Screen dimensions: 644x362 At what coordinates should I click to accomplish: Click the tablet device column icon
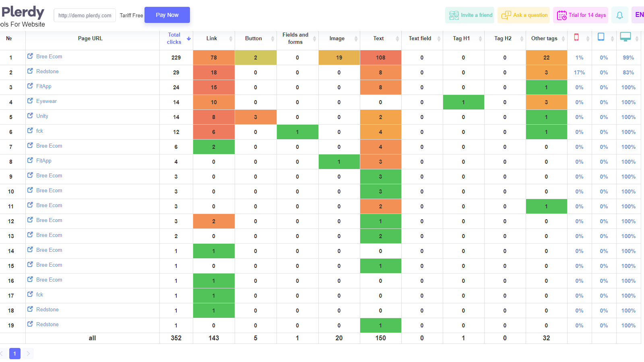pyautogui.click(x=601, y=37)
